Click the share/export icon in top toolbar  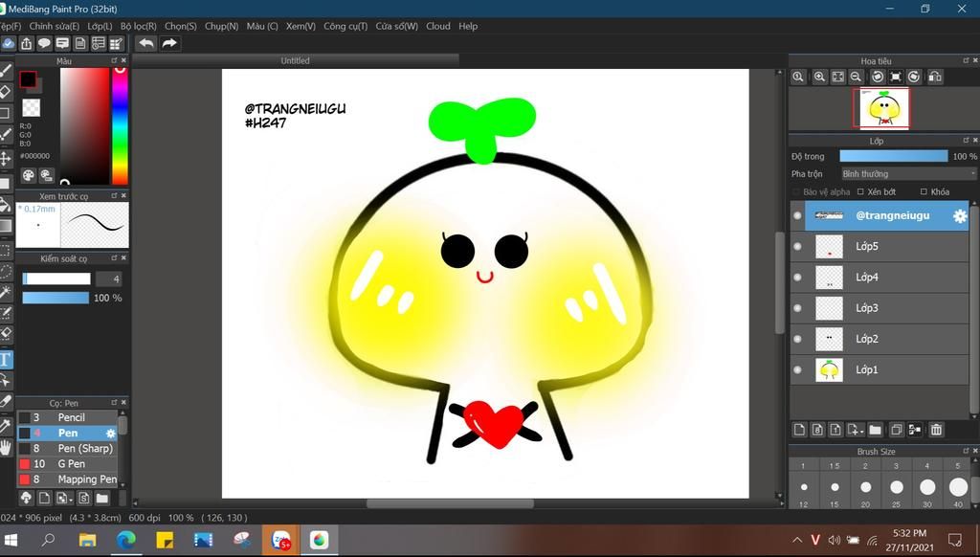pos(26,43)
